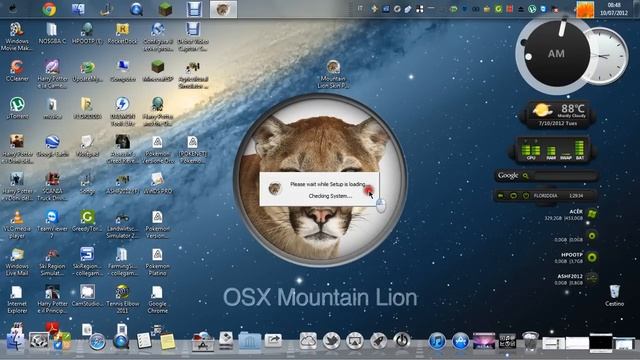Click the Reminders checklist dock icon

pos(144,341)
